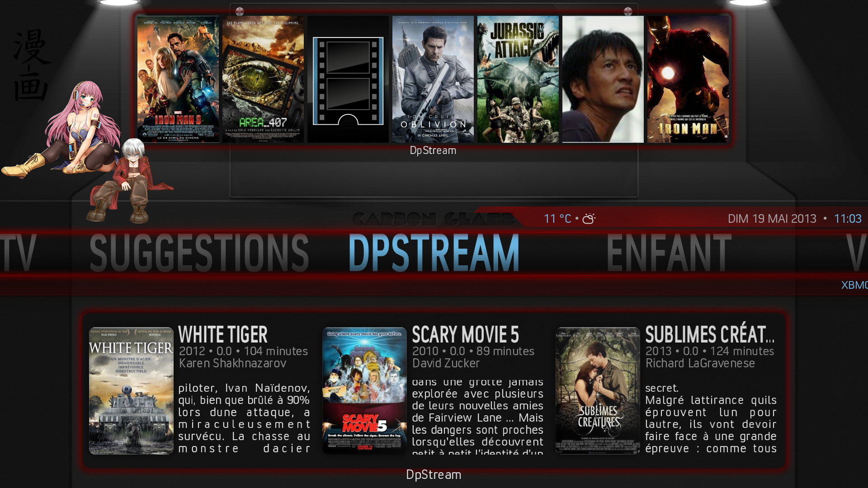Screen dimensions: 868x488
Task: Click the scrolling XBMC ticker text
Action: 854,285
